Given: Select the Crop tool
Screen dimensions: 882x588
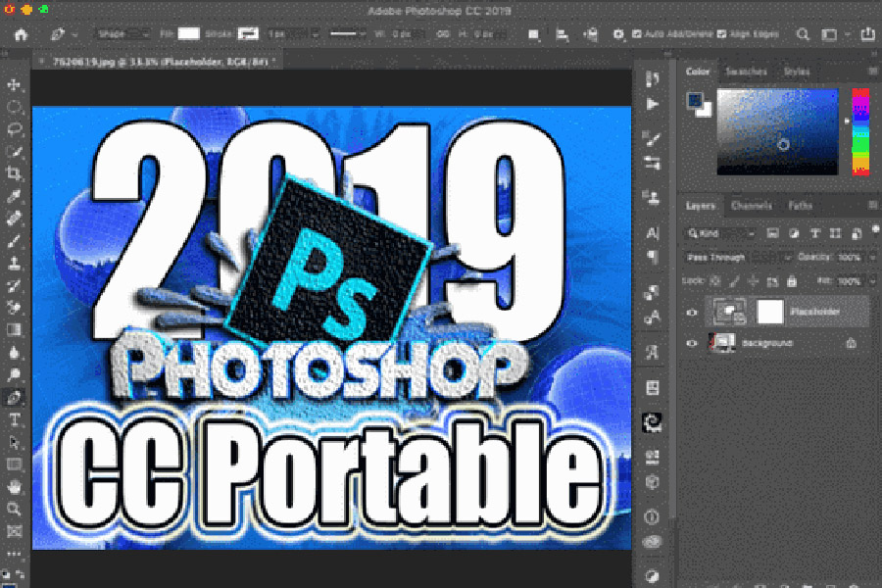Looking at the screenshot, I should pos(14,173).
